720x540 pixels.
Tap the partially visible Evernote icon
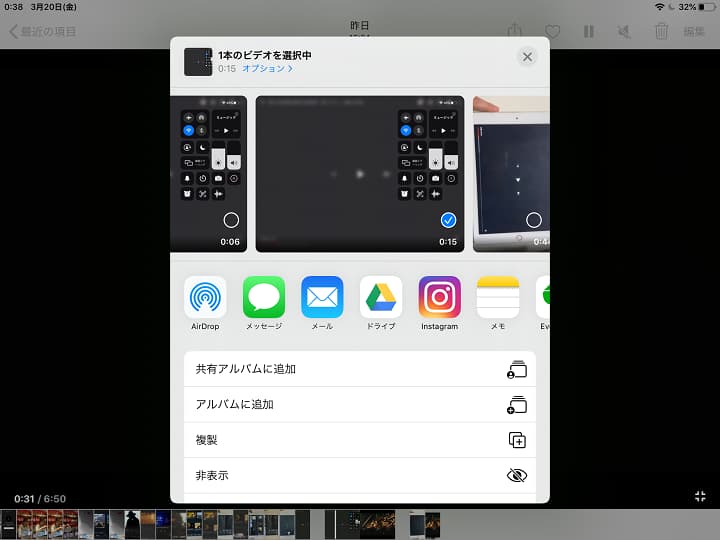coord(543,297)
